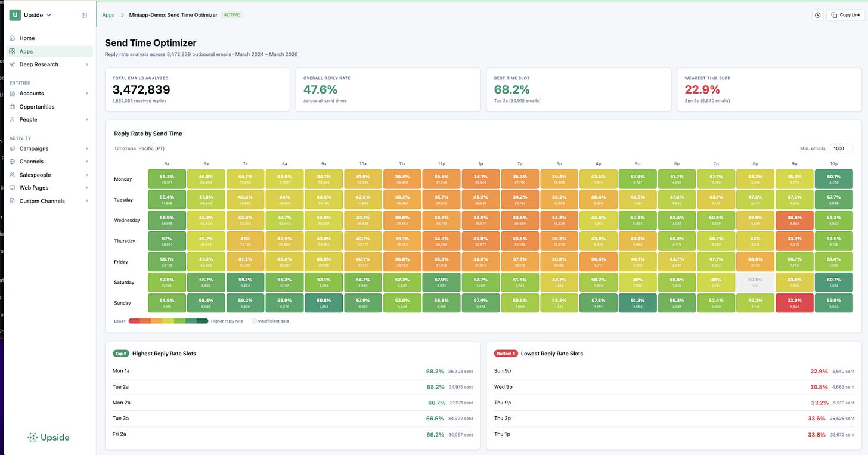Switch to Apps in the breadcrumb
The image size is (868, 455).
point(108,14)
